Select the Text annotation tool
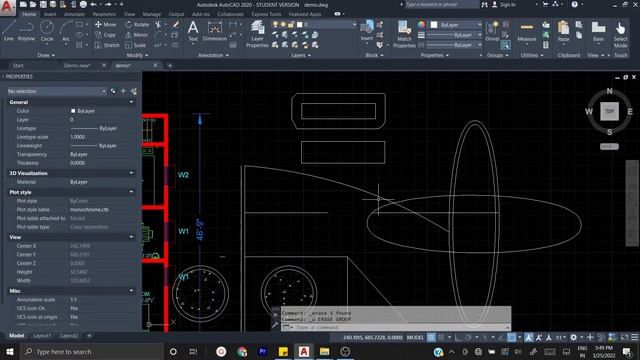The width and height of the screenshot is (640, 360). coord(193,31)
